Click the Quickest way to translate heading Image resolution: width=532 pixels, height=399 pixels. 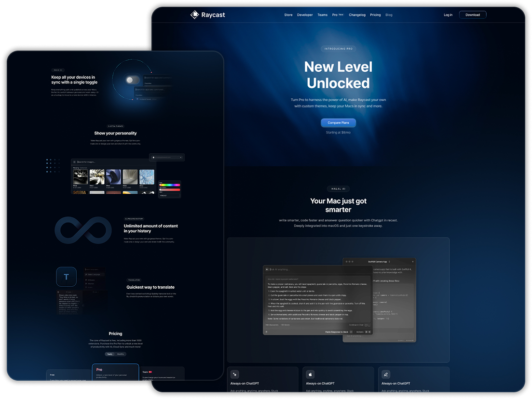click(x=150, y=287)
